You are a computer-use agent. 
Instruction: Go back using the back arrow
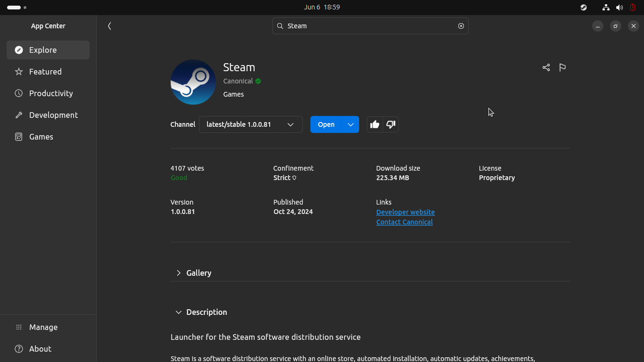point(109,26)
